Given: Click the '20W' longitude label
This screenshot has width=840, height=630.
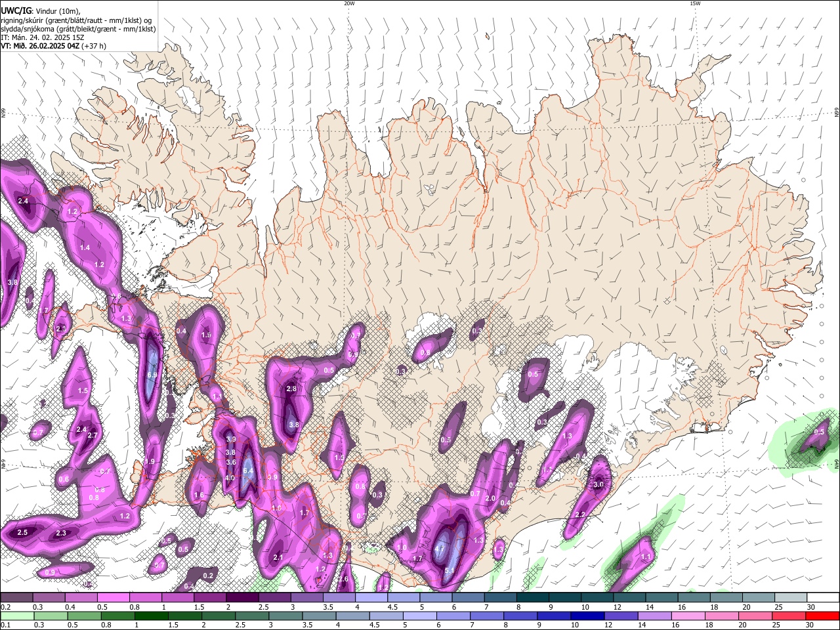Looking at the screenshot, I should 349,3.
